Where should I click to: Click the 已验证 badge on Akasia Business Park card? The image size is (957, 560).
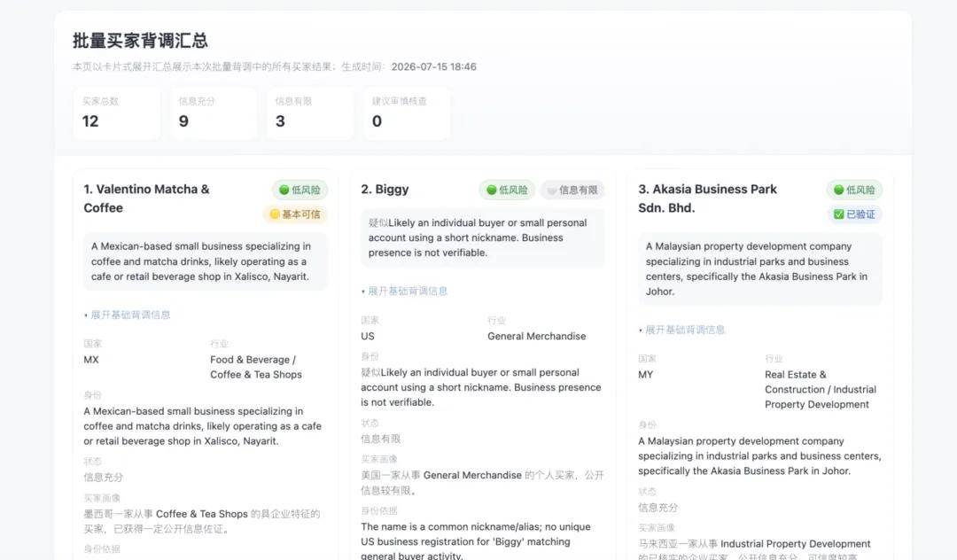coord(854,214)
